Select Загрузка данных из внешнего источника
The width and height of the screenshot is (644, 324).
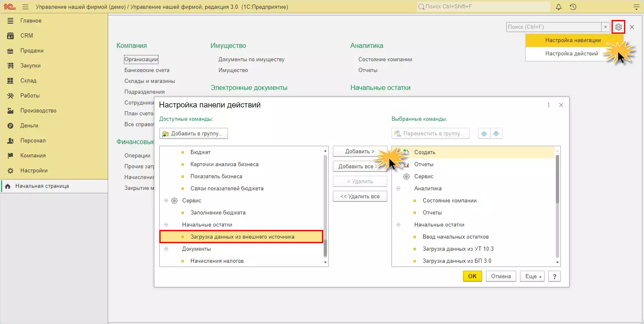click(x=241, y=237)
